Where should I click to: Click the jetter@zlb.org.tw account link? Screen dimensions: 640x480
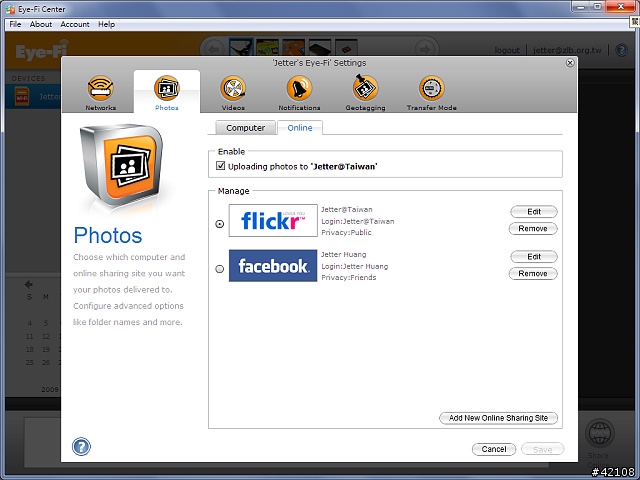point(567,50)
